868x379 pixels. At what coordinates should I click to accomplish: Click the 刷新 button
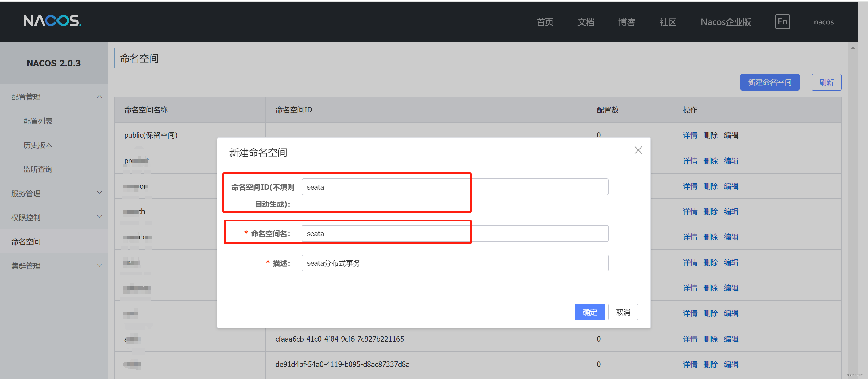click(826, 82)
